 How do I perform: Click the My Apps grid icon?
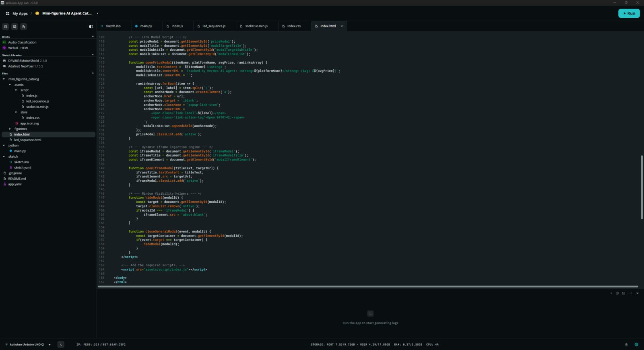click(x=7, y=13)
